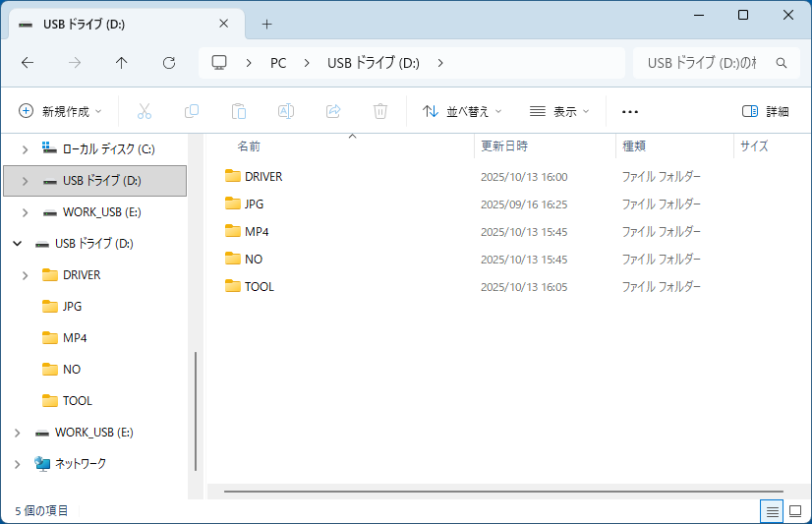Sort by 種類 column header

click(x=674, y=146)
